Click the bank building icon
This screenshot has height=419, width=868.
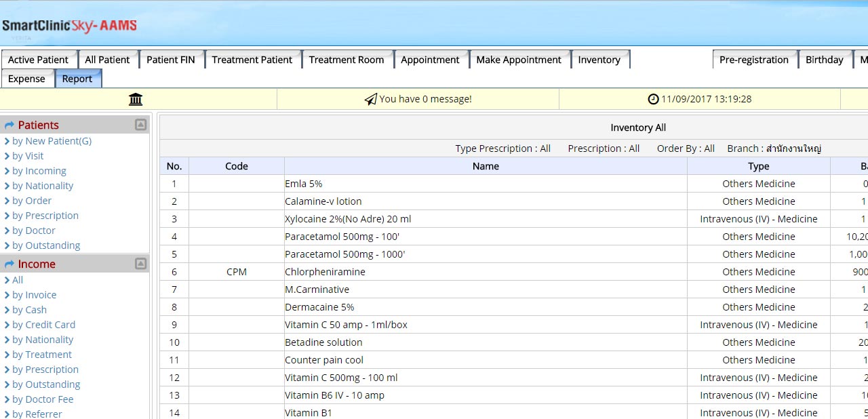tap(136, 100)
